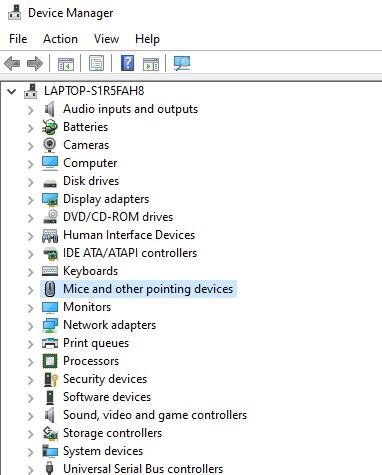382x475 pixels.
Task: Select the Software devices label
Action: coord(107,397)
